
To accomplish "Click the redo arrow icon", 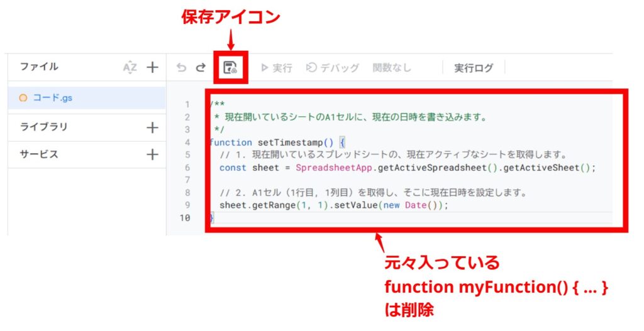I will tap(201, 68).
